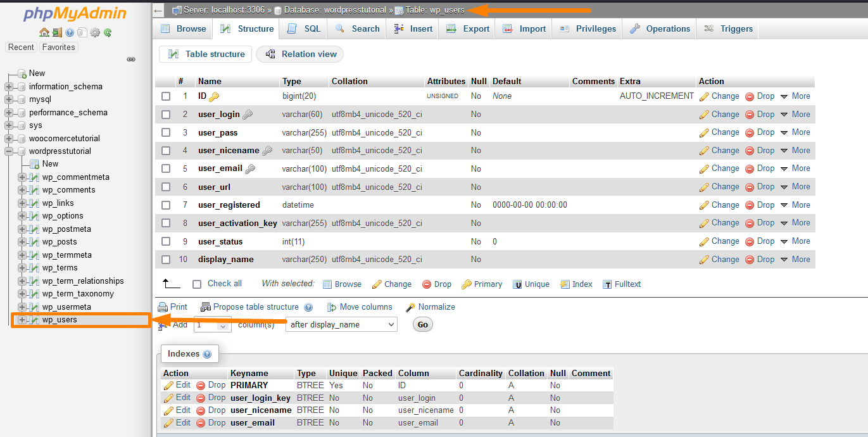Image resolution: width=868 pixels, height=437 pixels.
Task: Open the after display_name position dropdown
Action: pyautogui.click(x=342, y=324)
